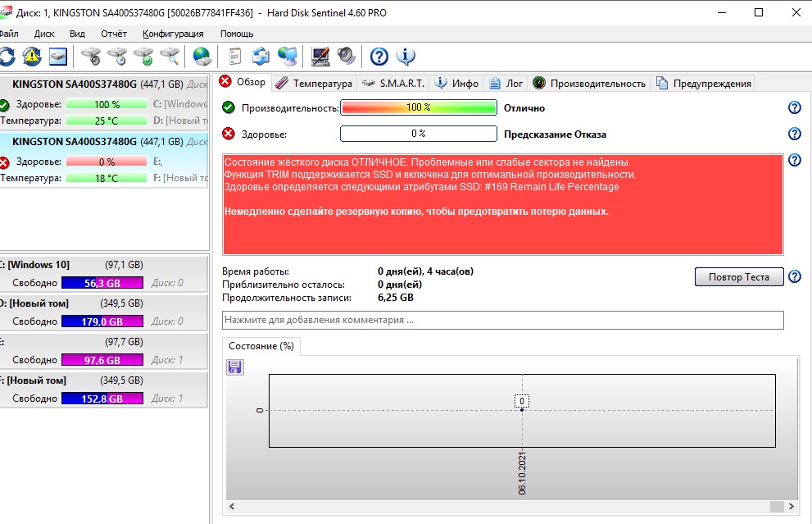The width and height of the screenshot is (812, 524).
Task: Go to the Предупреждения tab
Action: coord(703,84)
